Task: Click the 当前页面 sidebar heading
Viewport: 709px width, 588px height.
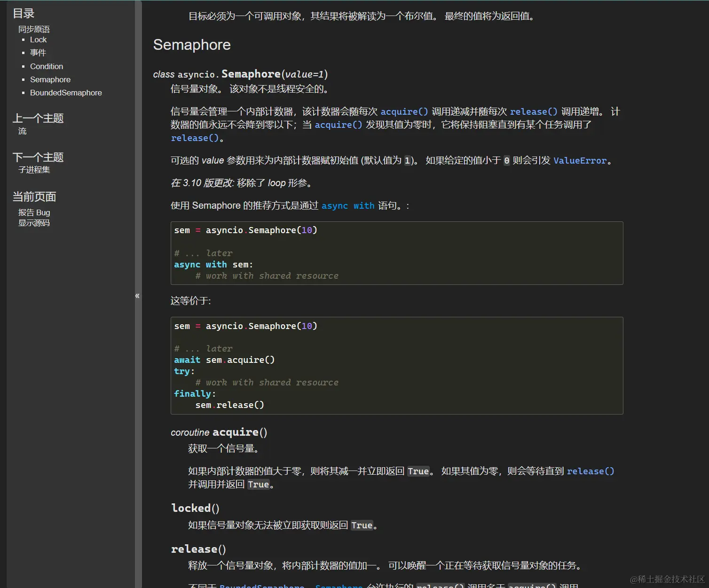Action: 34,197
